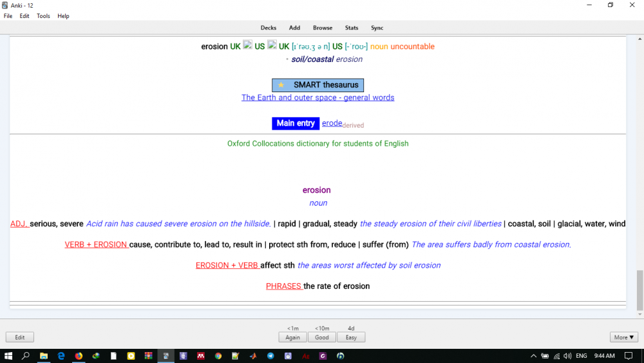Open Telegram from the taskbar

point(270,356)
